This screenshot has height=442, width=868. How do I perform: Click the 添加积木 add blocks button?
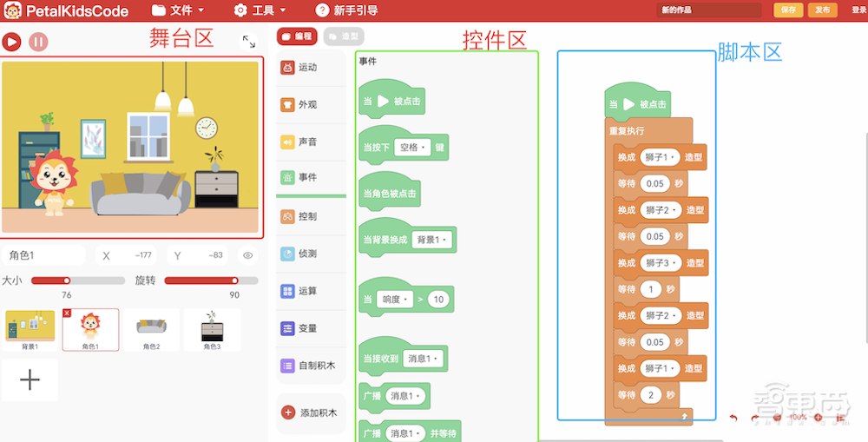[x=311, y=412]
